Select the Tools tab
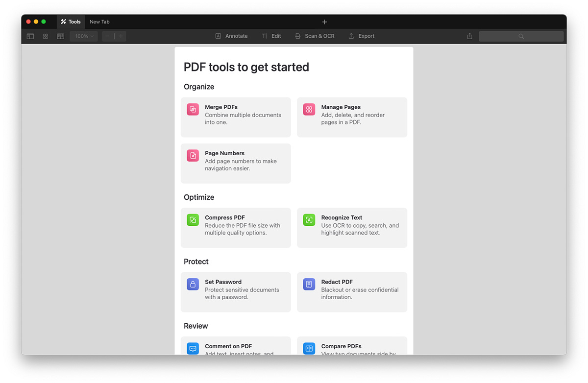The image size is (588, 383). pyautogui.click(x=71, y=22)
